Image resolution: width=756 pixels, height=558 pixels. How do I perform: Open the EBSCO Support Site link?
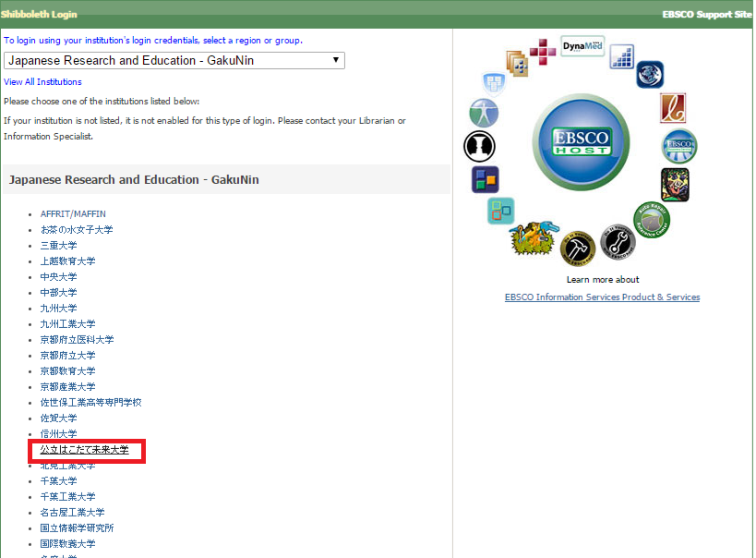click(x=707, y=15)
